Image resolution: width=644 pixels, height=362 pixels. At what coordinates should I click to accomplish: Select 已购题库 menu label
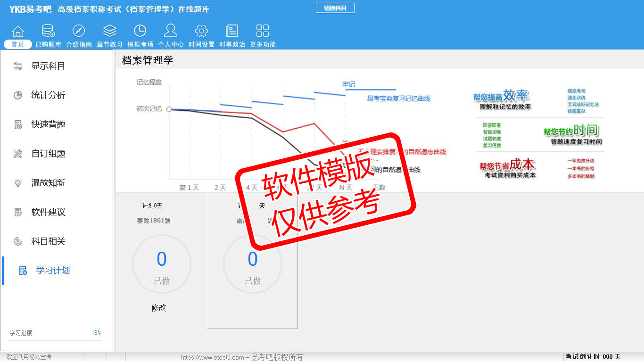[x=48, y=44]
